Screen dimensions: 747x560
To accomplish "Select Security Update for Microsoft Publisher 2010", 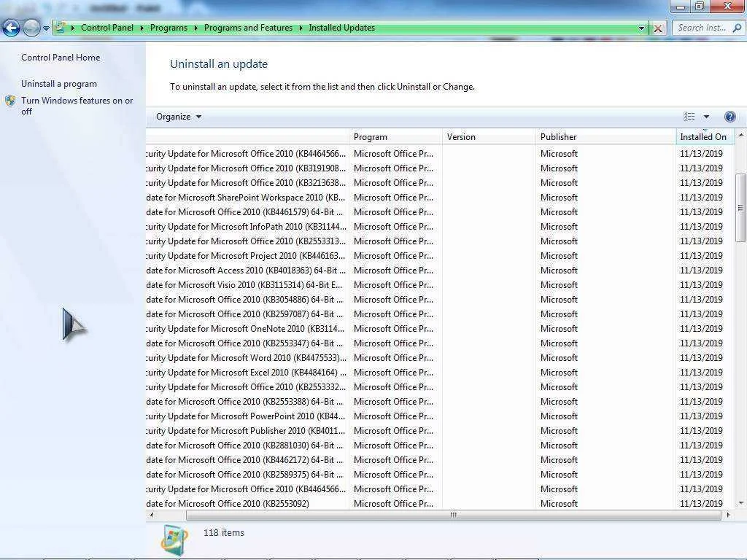I will [x=440, y=431].
